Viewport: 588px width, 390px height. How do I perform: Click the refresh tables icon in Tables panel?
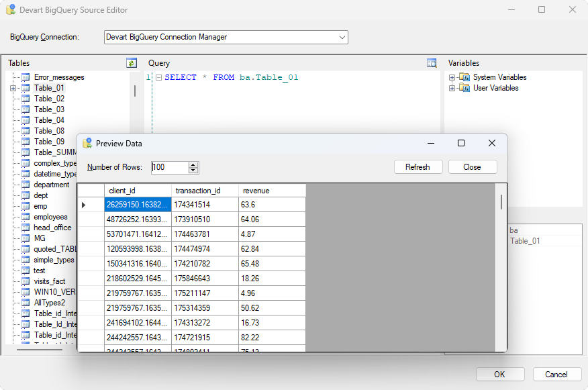click(132, 63)
